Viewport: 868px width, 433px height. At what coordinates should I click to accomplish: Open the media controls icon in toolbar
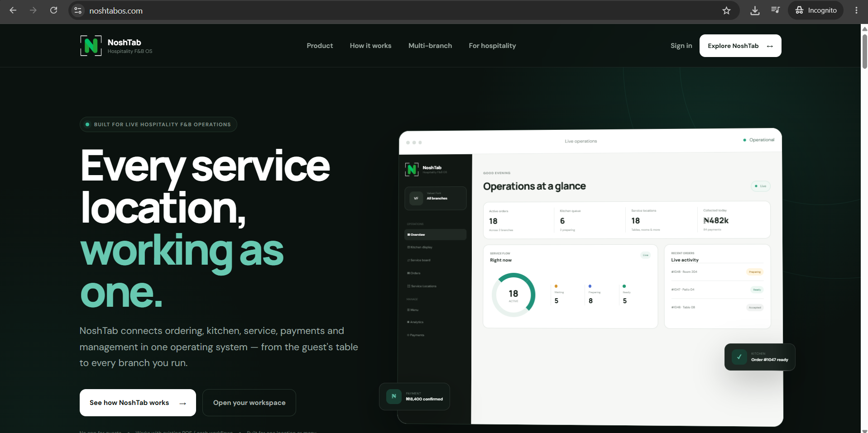tap(776, 10)
